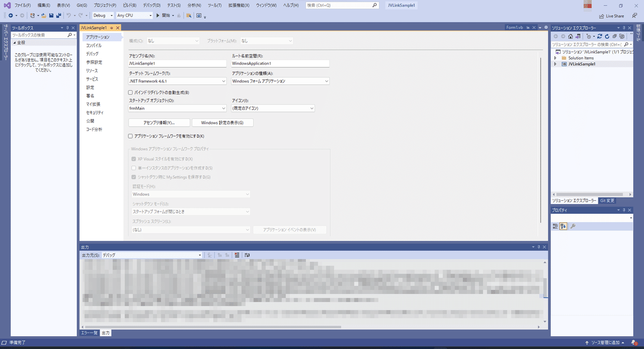Clear all output in the output pane

(237, 255)
